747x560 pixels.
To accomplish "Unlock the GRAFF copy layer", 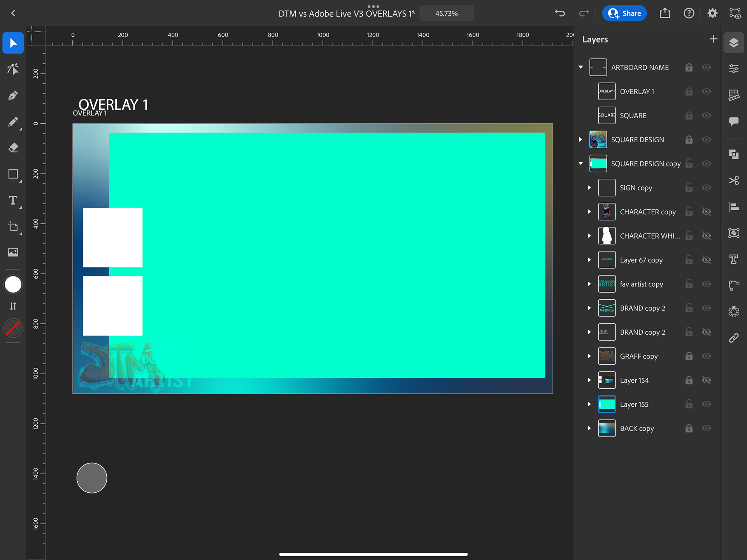I will [x=689, y=356].
